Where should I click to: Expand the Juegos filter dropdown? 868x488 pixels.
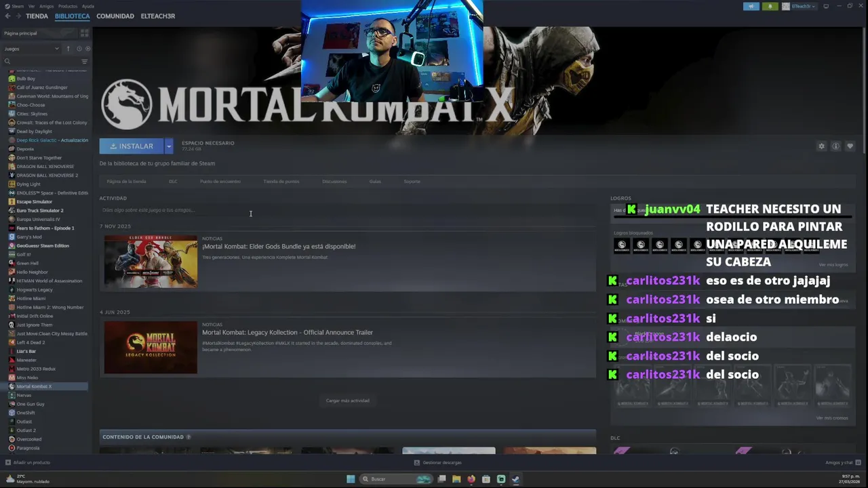32,49
